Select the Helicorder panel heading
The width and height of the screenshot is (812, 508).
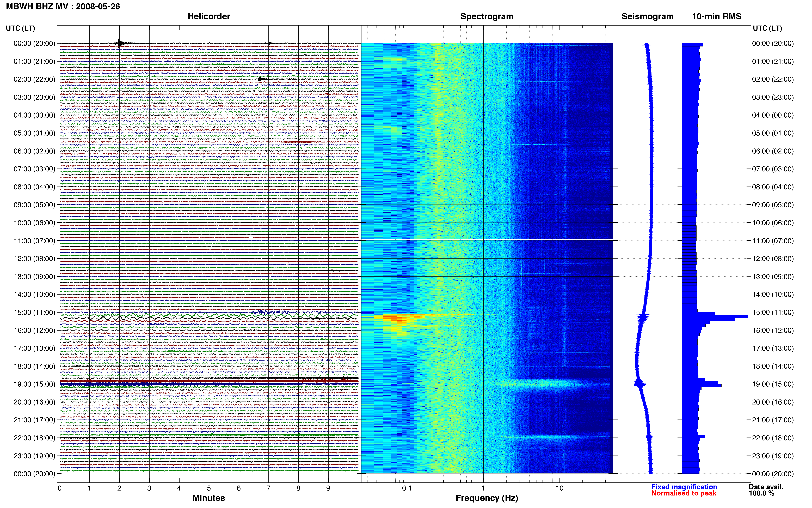pyautogui.click(x=209, y=16)
